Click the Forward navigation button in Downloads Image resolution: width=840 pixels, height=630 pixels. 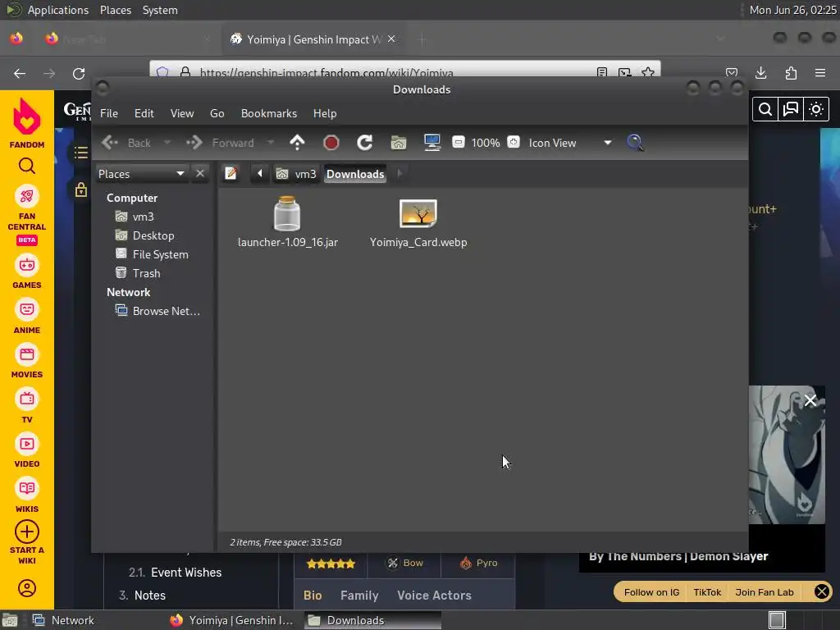(x=220, y=143)
